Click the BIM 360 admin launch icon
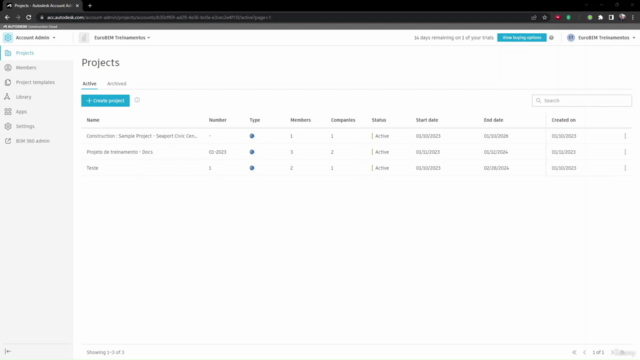This screenshot has height=360, width=640. point(8,141)
